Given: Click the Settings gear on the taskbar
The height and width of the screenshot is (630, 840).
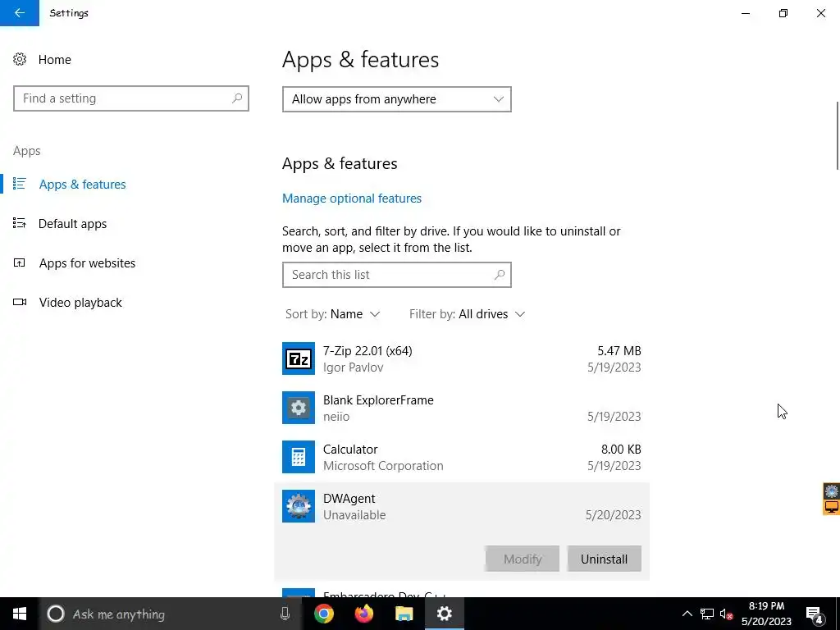Looking at the screenshot, I should (x=444, y=614).
